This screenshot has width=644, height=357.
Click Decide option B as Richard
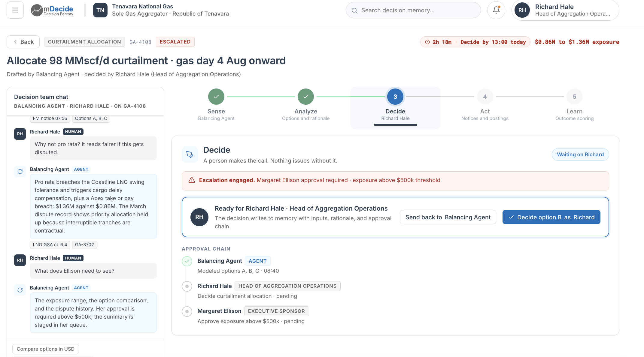point(551,217)
